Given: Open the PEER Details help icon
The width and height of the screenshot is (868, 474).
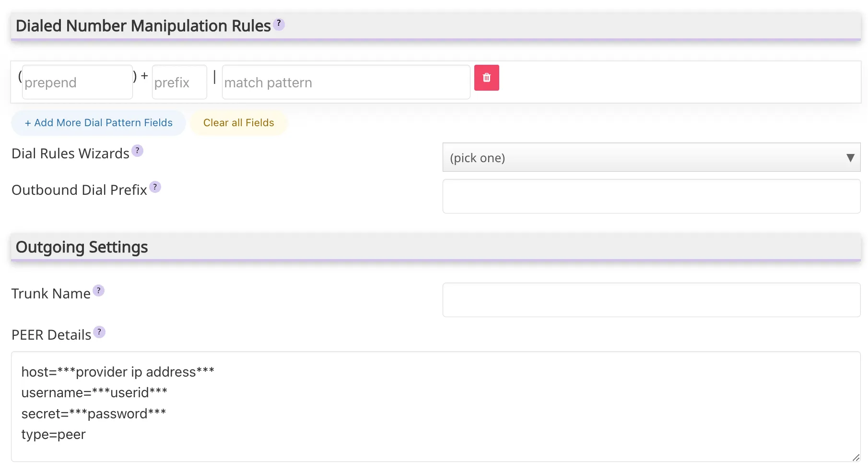Looking at the screenshot, I should point(99,332).
